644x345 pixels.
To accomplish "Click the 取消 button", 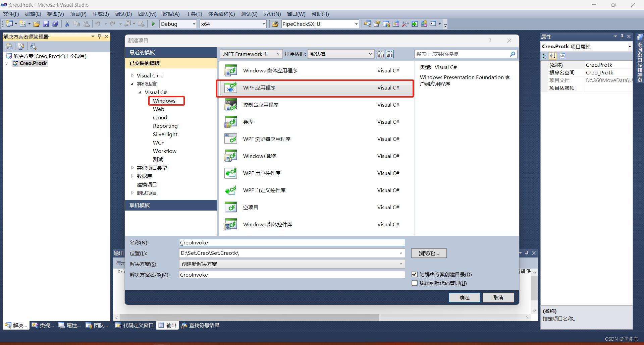I will (498, 297).
